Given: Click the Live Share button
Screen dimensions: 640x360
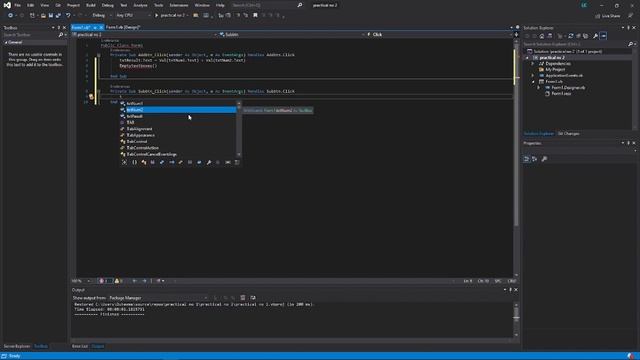Looking at the screenshot, I should point(608,16).
